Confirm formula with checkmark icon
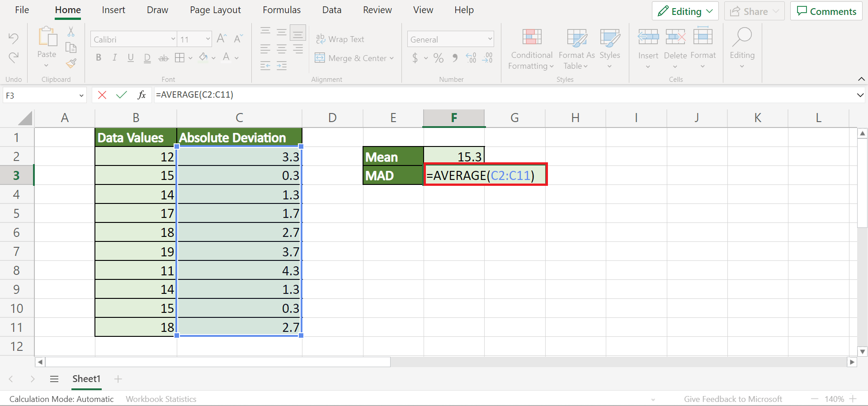 pyautogui.click(x=122, y=95)
